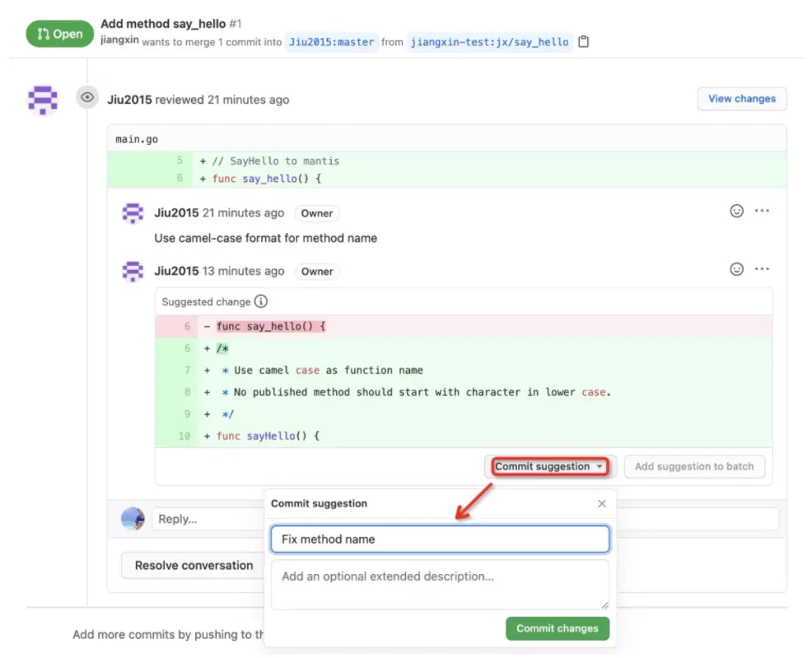
Task: Add emoji reaction to camel-case comment
Action: 737,211
